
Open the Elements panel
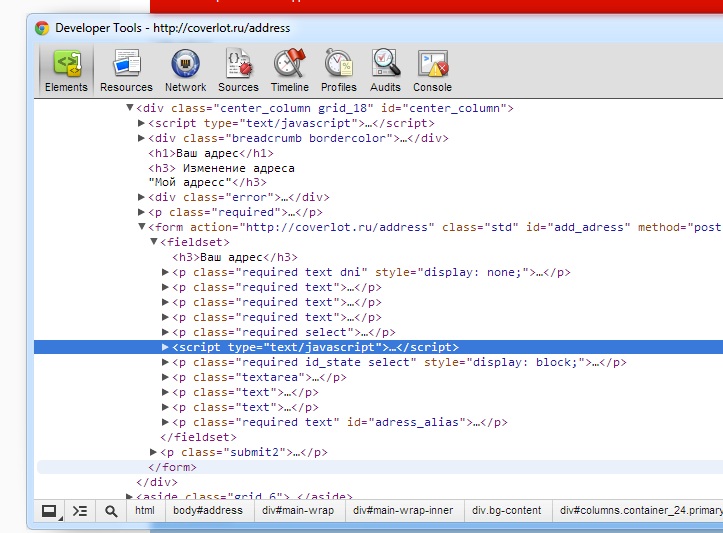pos(66,70)
